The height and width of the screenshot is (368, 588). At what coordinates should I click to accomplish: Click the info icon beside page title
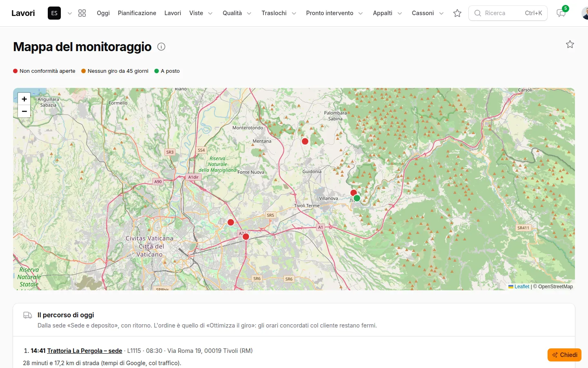(x=161, y=47)
